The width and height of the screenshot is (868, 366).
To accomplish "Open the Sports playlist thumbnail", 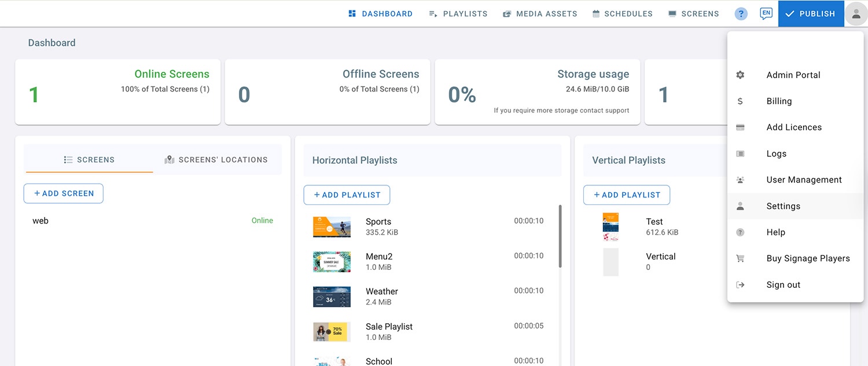I will click(332, 227).
